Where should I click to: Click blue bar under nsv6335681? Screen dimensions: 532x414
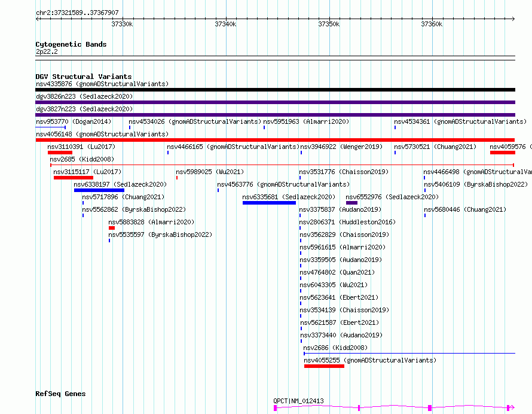click(x=269, y=203)
